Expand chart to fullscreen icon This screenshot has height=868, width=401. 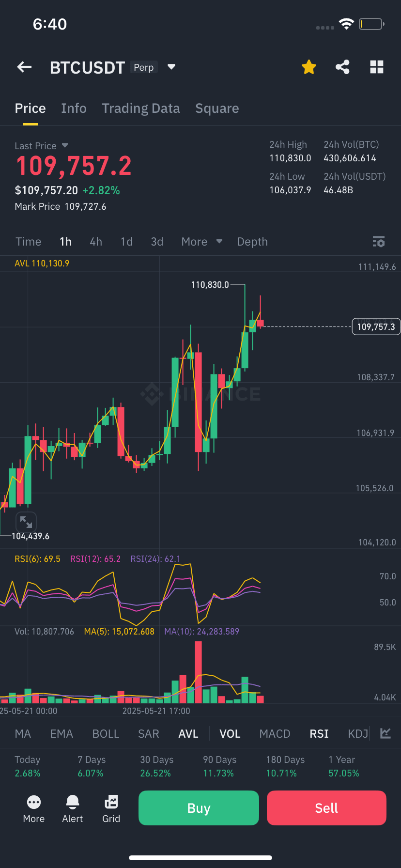coord(26,522)
